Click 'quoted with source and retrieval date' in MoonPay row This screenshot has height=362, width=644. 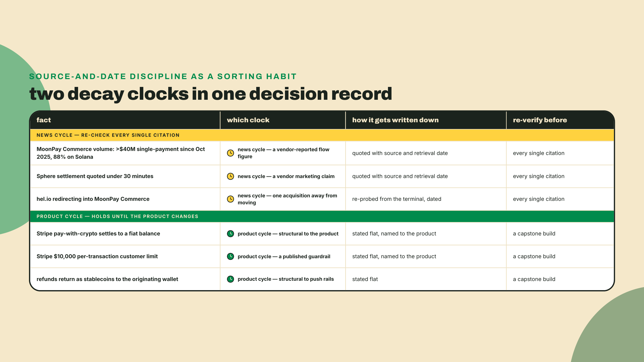point(400,153)
